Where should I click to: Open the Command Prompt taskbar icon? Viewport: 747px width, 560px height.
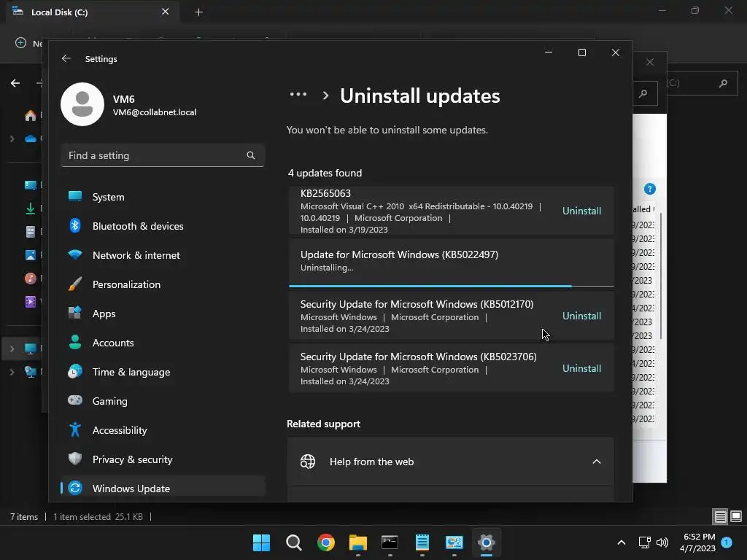coord(390,542)
